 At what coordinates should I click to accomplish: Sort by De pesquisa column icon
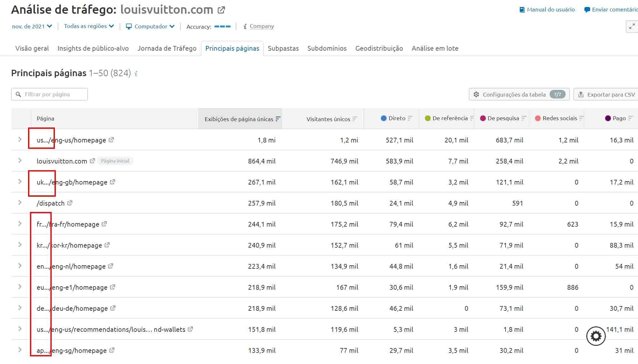(523, 118)
